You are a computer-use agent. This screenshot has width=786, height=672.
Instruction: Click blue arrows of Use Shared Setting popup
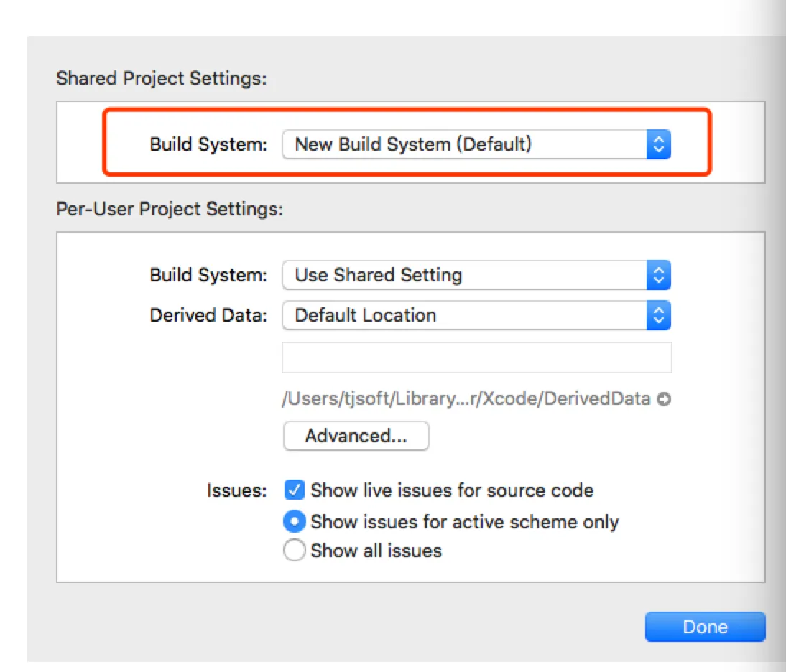[658, 275]
